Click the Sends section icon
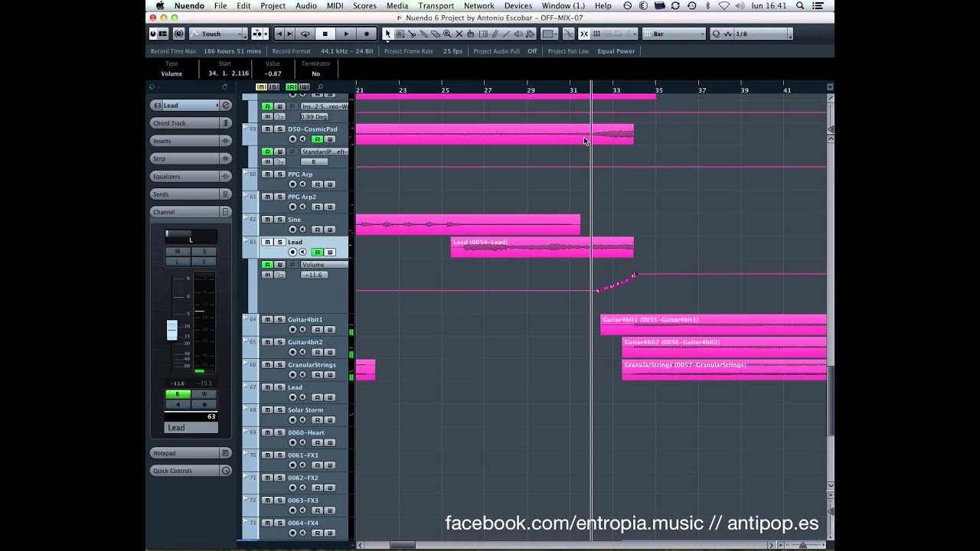This screenshot has height=551, width=980. [x=226, y=194]
